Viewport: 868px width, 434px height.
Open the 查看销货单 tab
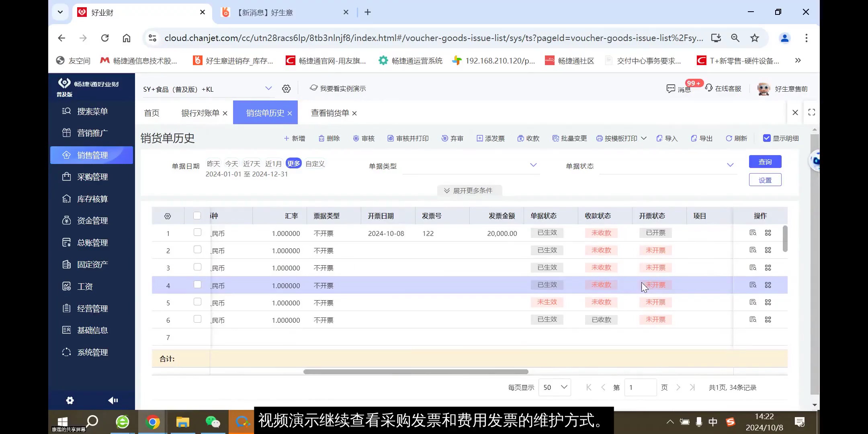330,113
